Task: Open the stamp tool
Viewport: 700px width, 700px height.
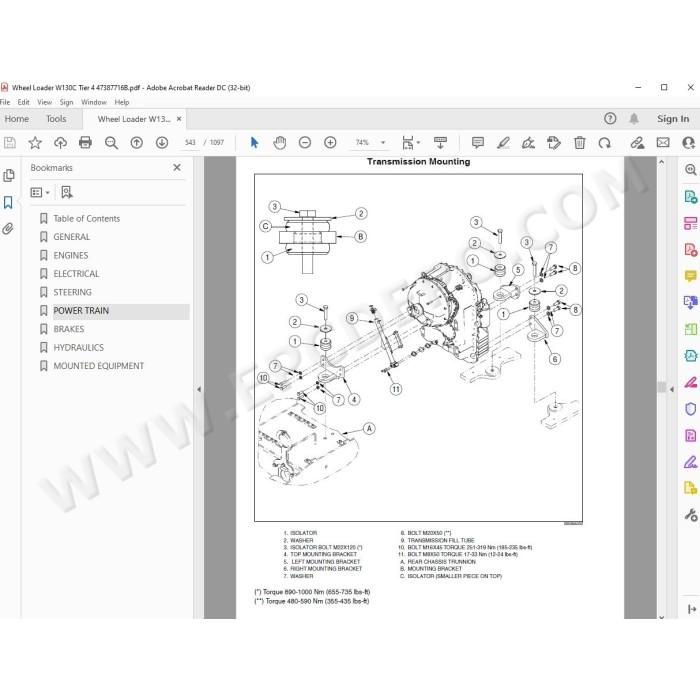Action: 554,143
